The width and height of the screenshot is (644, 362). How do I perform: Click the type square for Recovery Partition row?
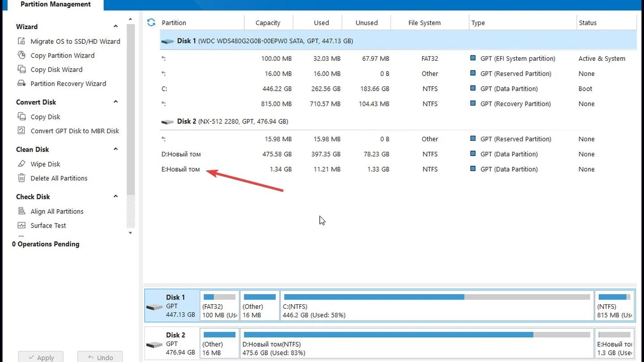473,103
